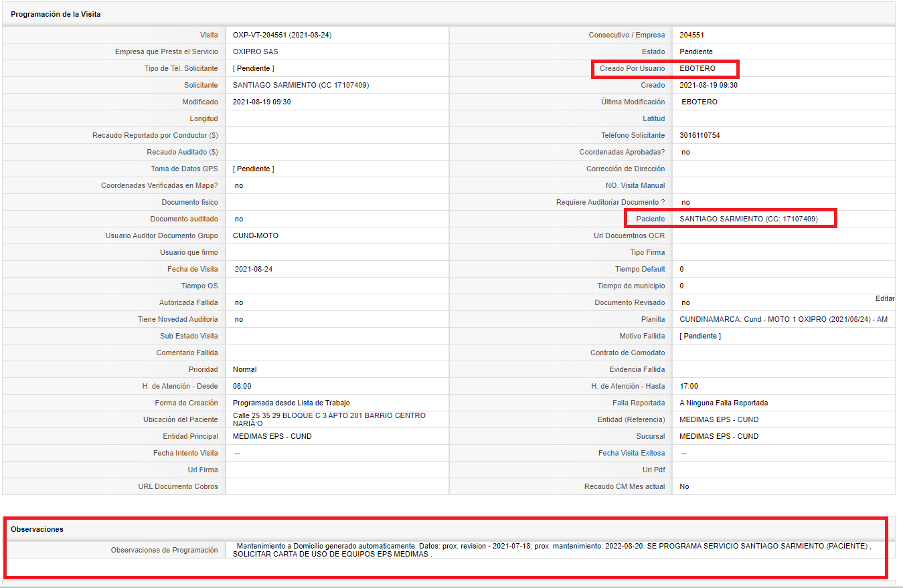Select EBOTERO in Creado Por Usuario
This screenshot has height=588, width=903.
pyautogui.click(x=697, y=68)
